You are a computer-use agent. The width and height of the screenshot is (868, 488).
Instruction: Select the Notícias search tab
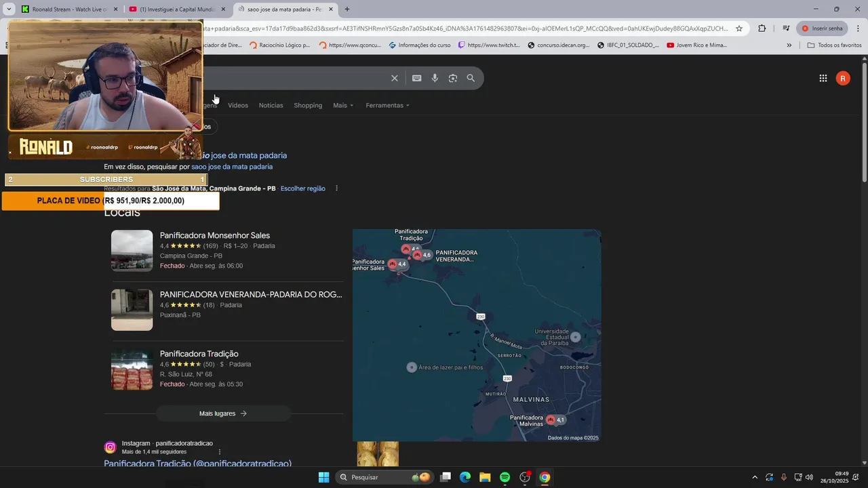click(x=271, y=106)
